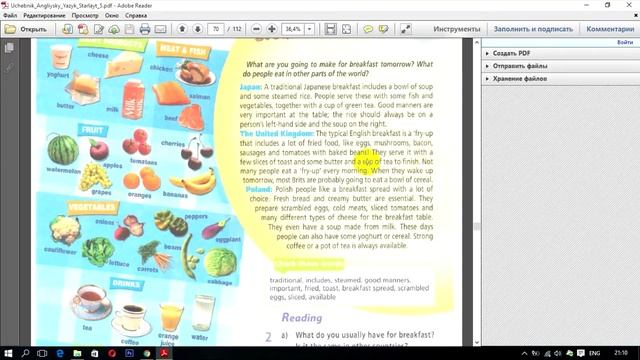Open the Комментарии comments pane
This screenshot has width=640, height=360.
tap(610, 29)
